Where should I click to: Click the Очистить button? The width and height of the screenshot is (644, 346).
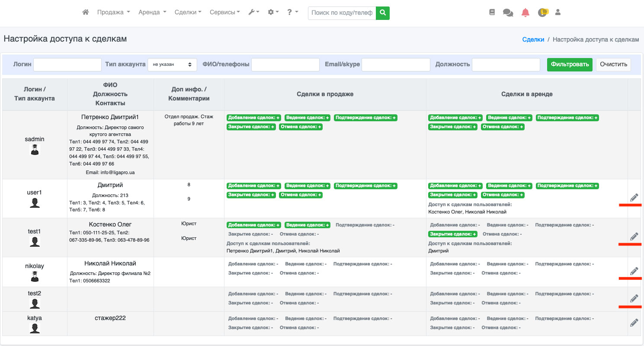click(x=613, y=65)
